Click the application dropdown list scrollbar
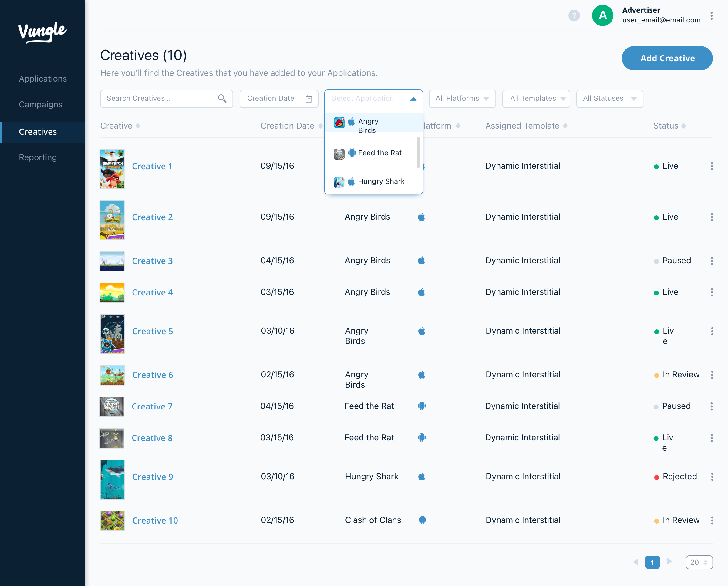Viewport: 728px width, 586px height. pos(418,153)
